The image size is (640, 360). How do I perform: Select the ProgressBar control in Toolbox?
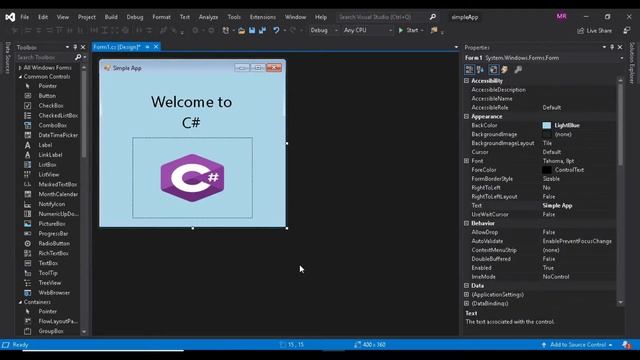click(x=53, y=234)
